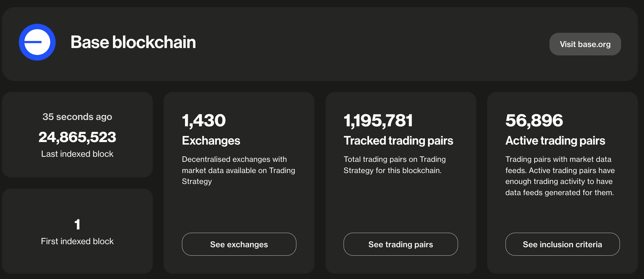Screen dimensions: 644x279
Task: Click the 1,195,781 tracked pairs count
Action: pyautogui.click(x=378, y=120)
